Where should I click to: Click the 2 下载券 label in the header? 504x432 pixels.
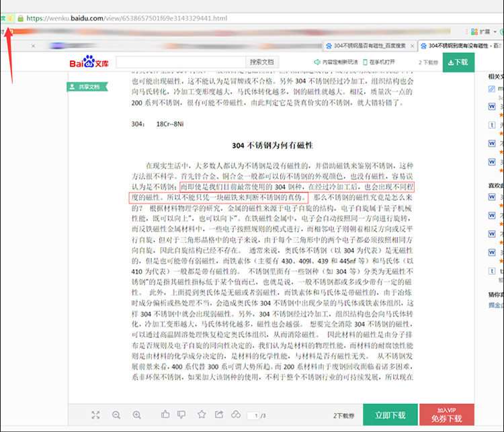coord(428,62)
